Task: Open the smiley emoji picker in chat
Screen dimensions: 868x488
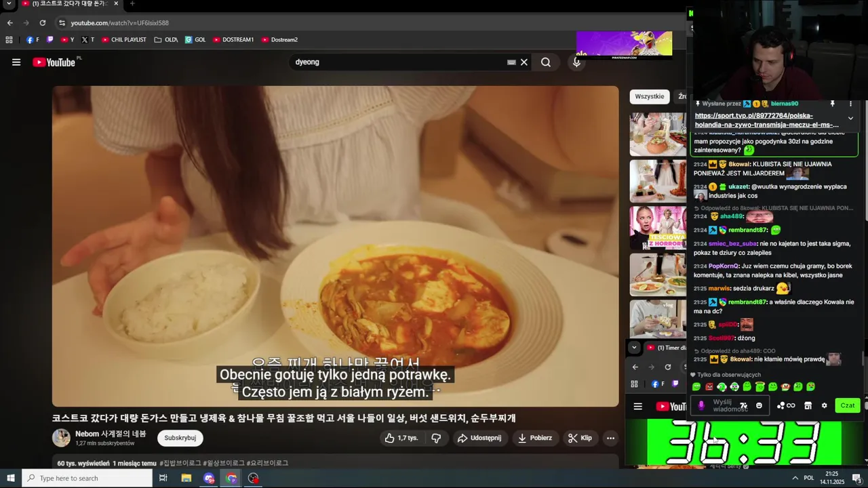Action: 759,405
